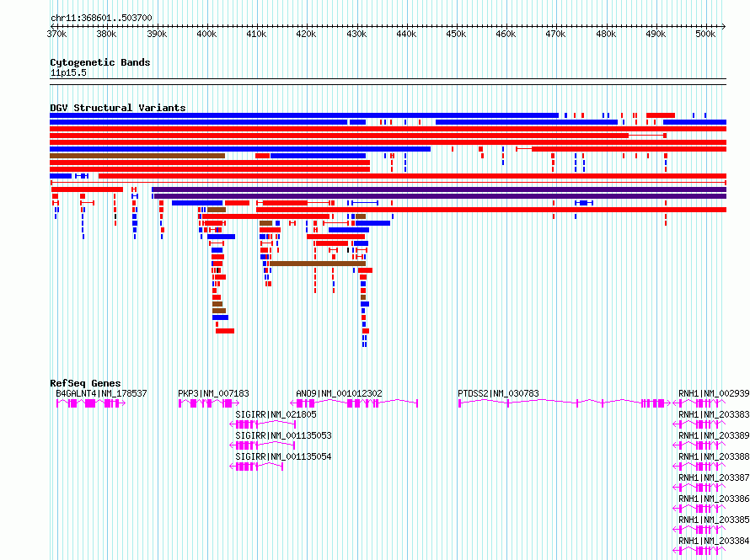This screenshot has width=750, height=560.
Task: Click the PKP3|NM_007183 gene label
Action: (213, 393)
